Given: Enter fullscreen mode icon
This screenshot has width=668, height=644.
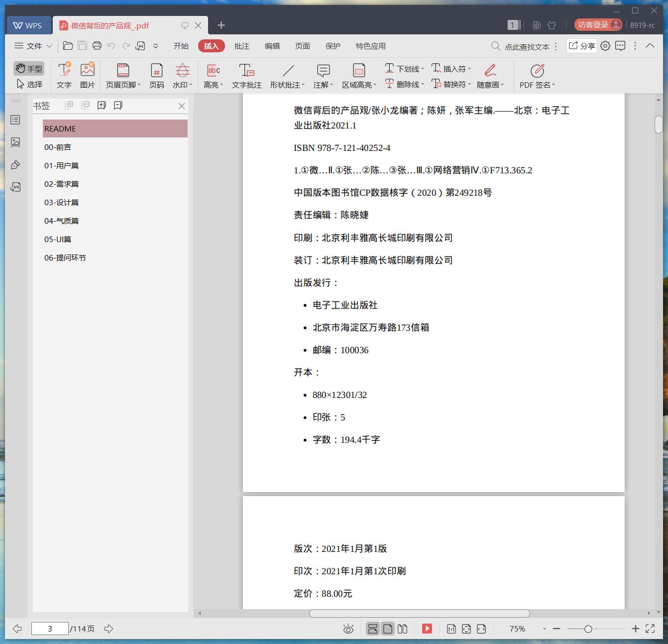Looking at the screenshot, I should 650,629.
